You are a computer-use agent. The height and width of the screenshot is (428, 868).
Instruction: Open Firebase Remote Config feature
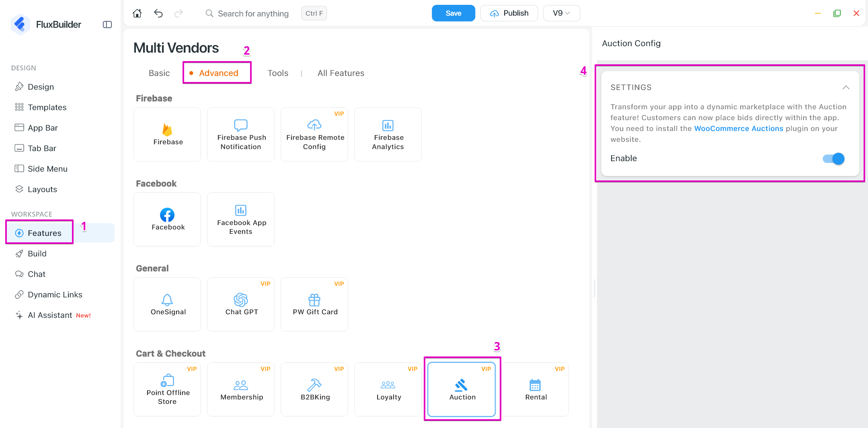314,134
